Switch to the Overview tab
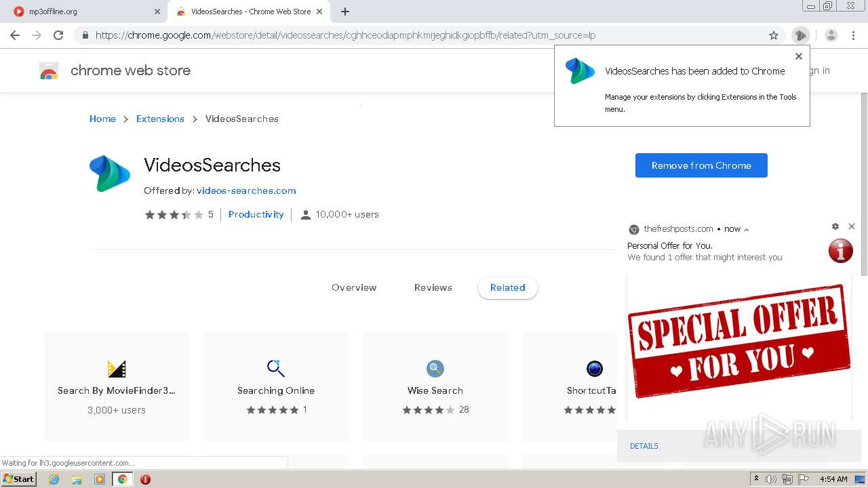Viewport: 868px width, 488px height. click(354, 287)
